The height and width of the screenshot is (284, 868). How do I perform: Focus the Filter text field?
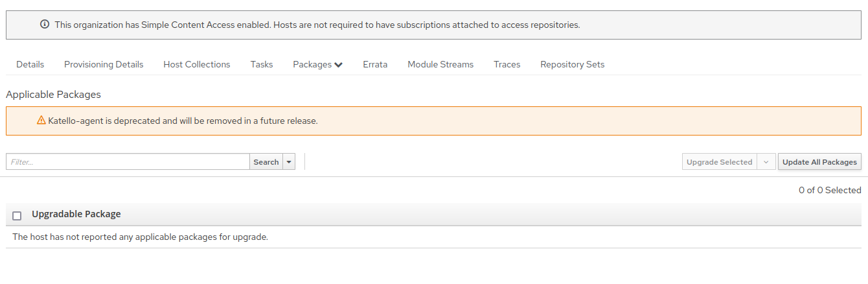click(x=128, y=162)
